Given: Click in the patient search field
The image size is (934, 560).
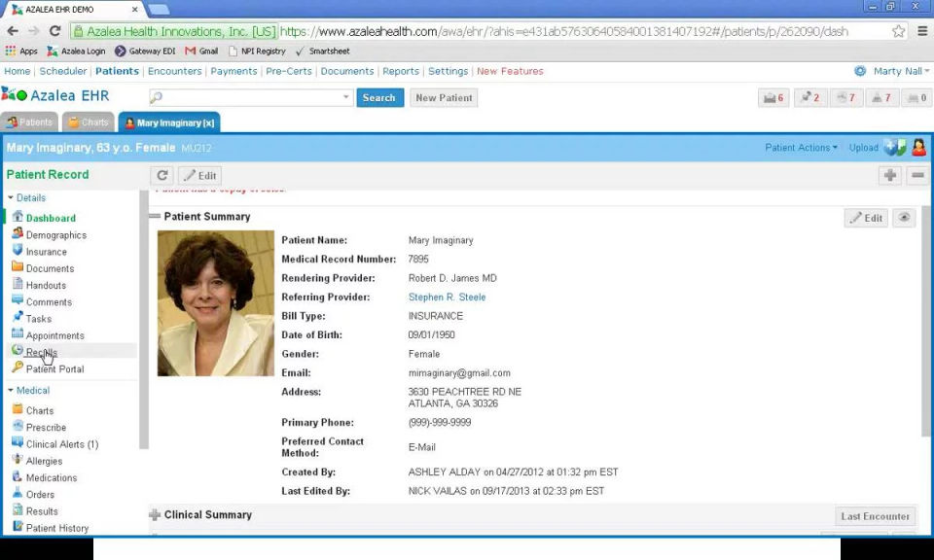Looking at the screenshot, I should click(250, 97).
